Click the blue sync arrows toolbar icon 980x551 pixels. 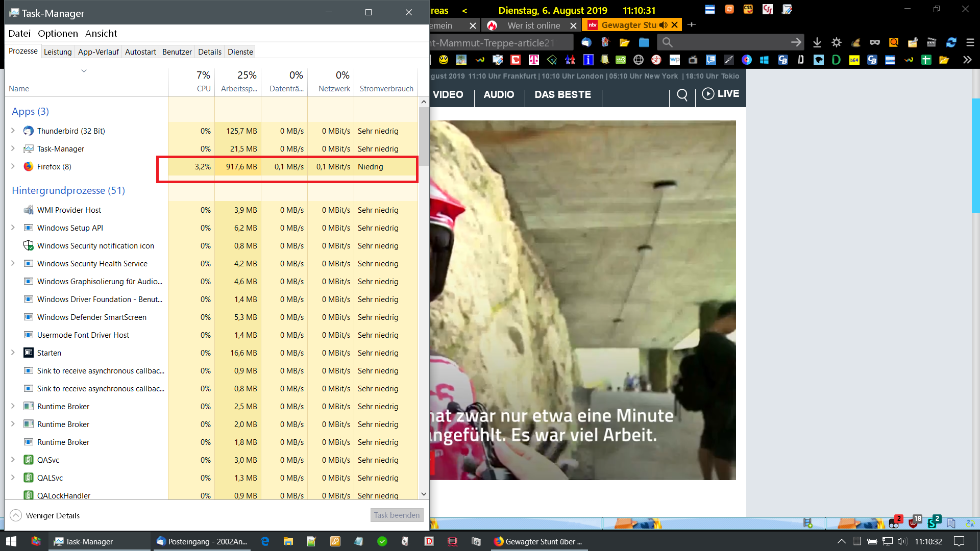pos(951,42)
